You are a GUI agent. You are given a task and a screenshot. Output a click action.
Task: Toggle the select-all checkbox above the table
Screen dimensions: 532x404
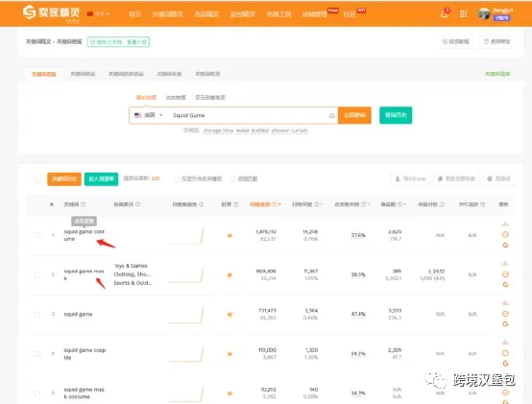[x=37, y=178]
